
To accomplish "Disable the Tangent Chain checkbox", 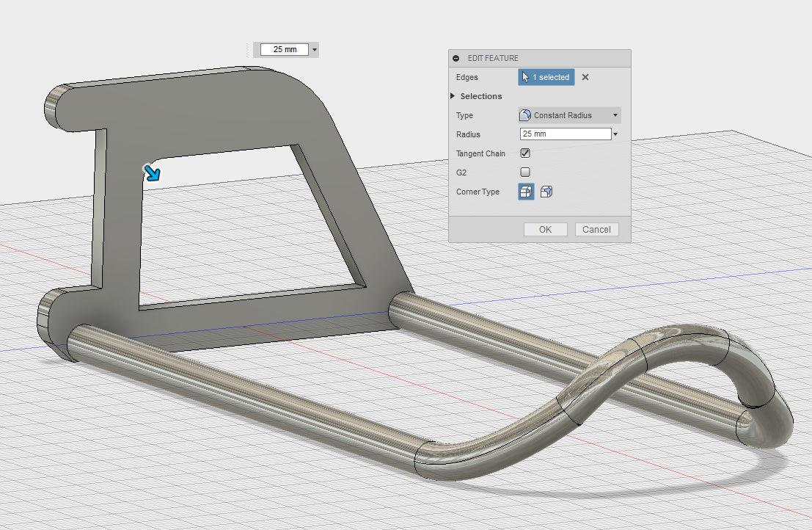I will 525,153.
